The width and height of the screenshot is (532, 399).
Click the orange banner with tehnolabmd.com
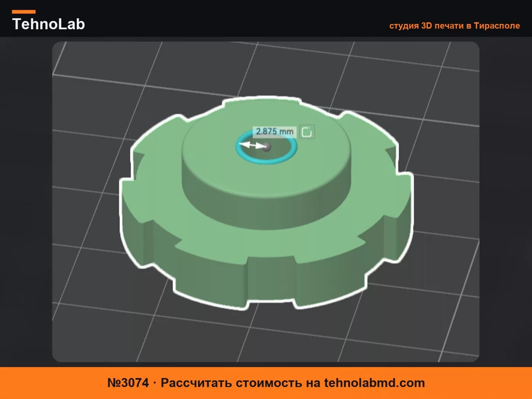266,383
